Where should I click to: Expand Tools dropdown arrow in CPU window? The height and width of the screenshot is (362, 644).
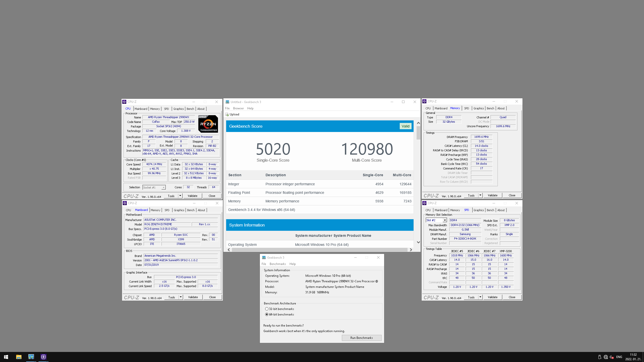(x=180, y=196)
